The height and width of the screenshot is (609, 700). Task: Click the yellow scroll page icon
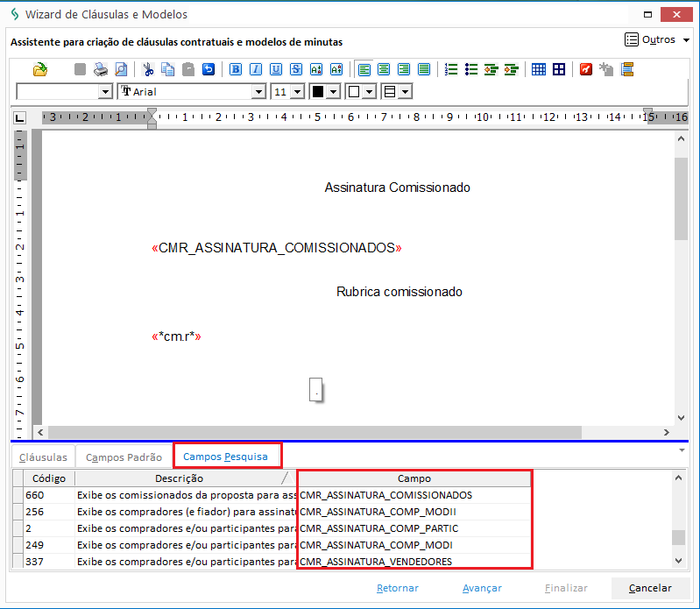(627, 69)
